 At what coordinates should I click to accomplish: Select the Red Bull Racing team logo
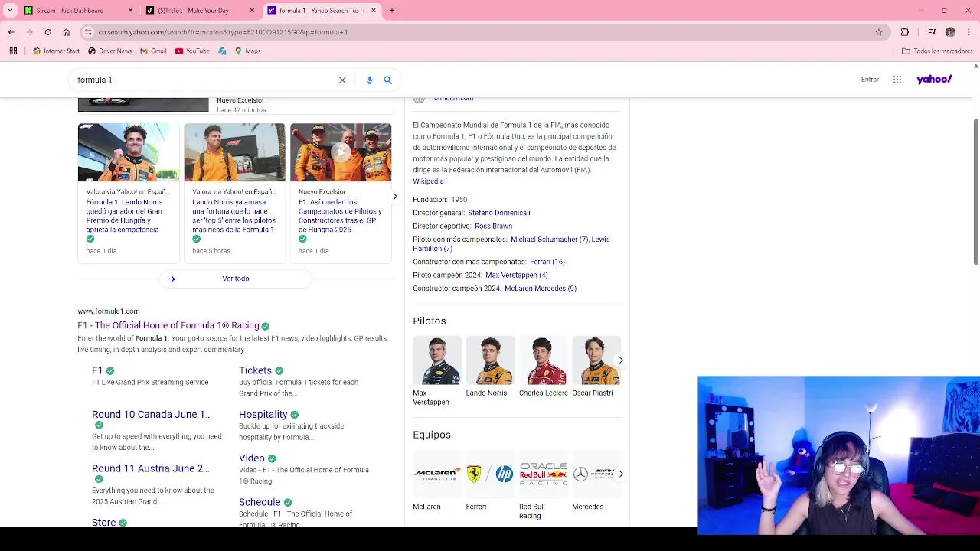click(x=543, y=474)
